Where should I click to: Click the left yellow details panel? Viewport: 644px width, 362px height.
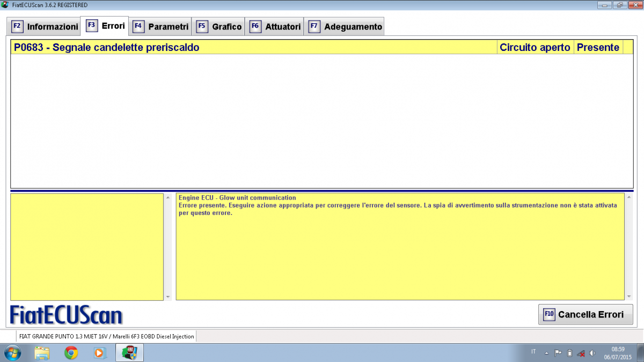(x=87, y=247)
